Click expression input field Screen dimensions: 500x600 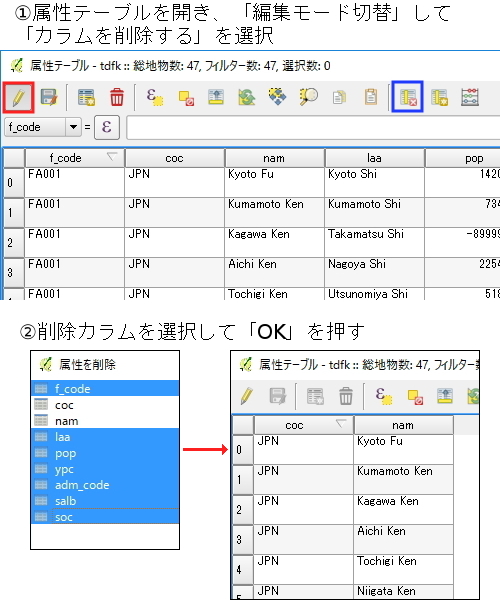(313, 127)
